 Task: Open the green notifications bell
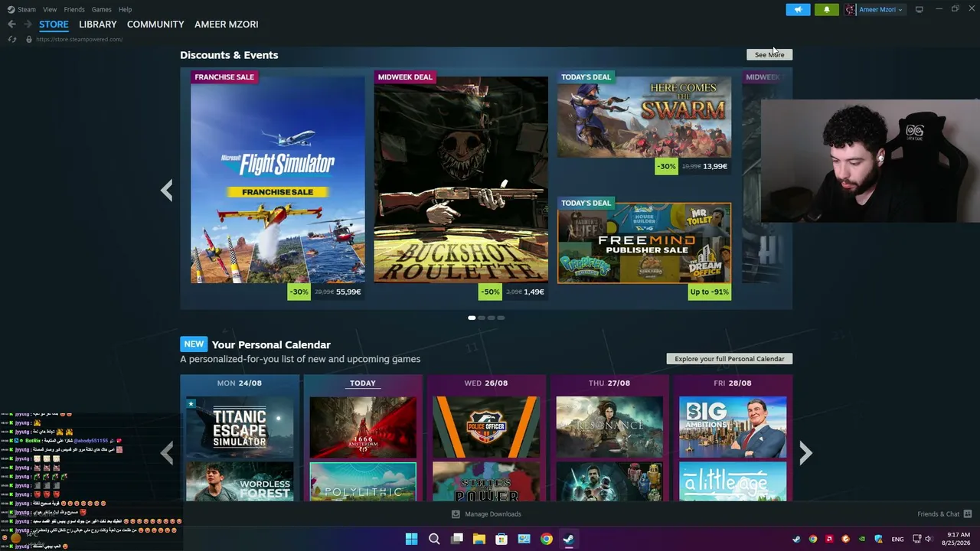pos(826,9)
